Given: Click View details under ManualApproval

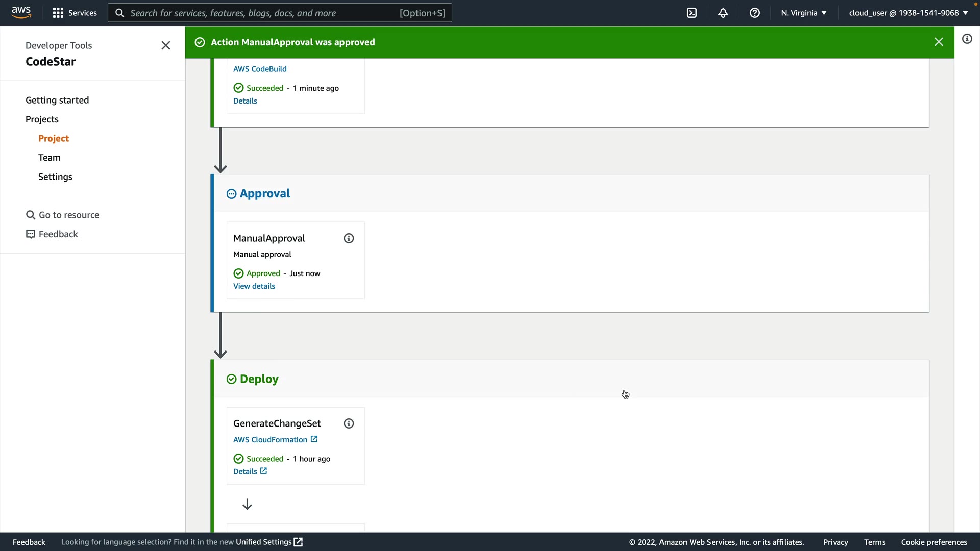Looking at the screenshot, I should (x=254, y=286).
